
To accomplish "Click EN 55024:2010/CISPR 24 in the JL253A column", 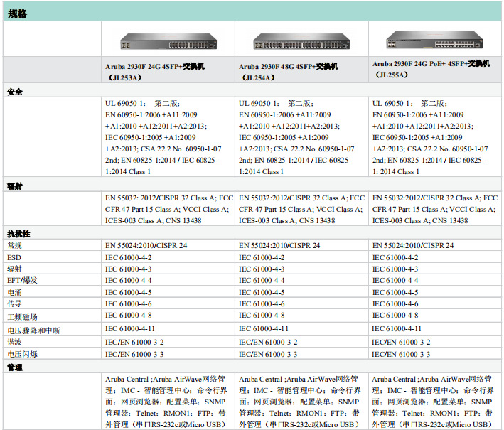I will coord(146,245).
